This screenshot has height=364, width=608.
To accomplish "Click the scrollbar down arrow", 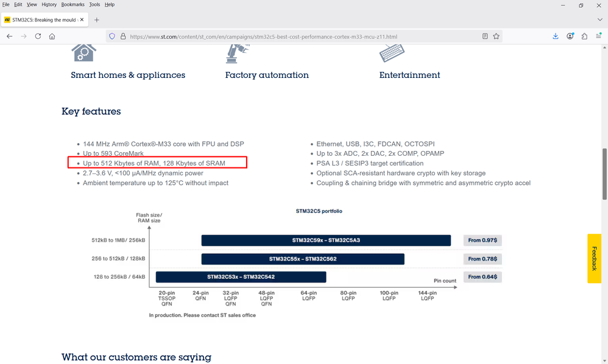I will (604, 360).
